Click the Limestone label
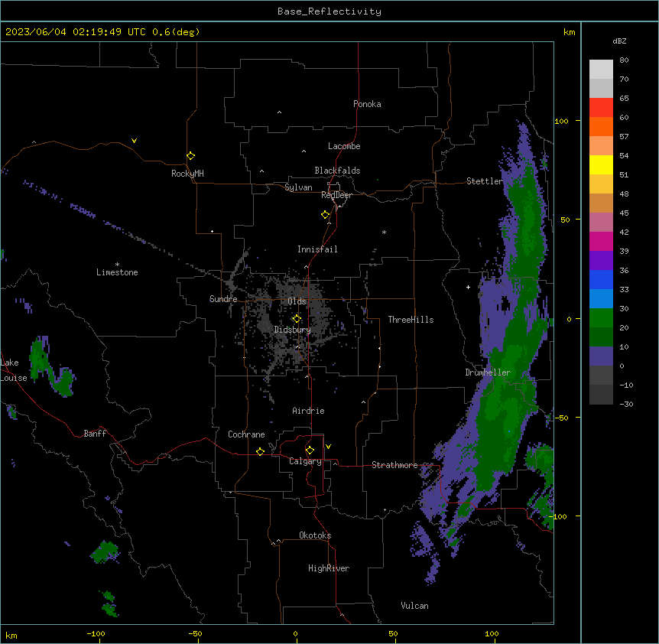The image size is (659, 644). [x=117, y=272]
